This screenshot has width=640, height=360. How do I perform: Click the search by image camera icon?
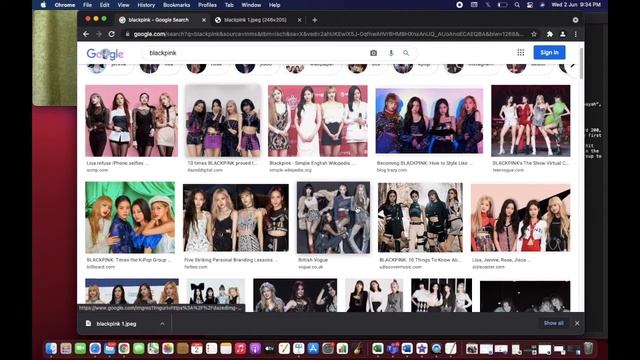point(373,53)
